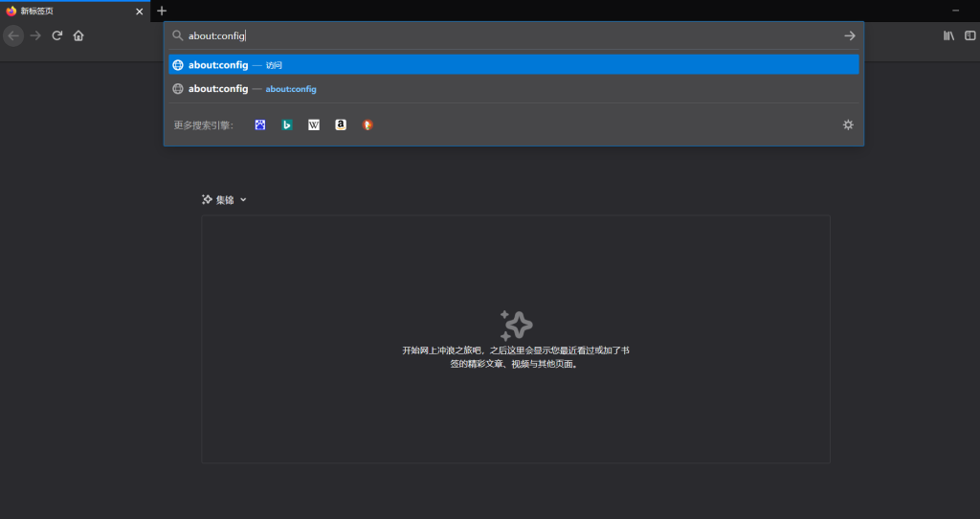The width and height of the screenshot is (980, 519).
Task: Close the 新标签页 tab
Action: coord(140,11)
